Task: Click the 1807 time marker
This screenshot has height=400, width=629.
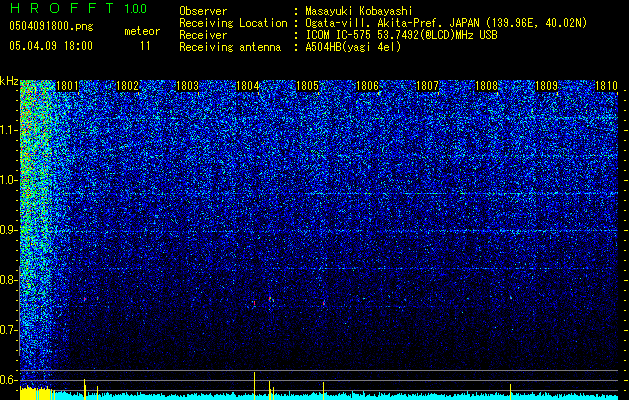Action: [x=427, y=86]
